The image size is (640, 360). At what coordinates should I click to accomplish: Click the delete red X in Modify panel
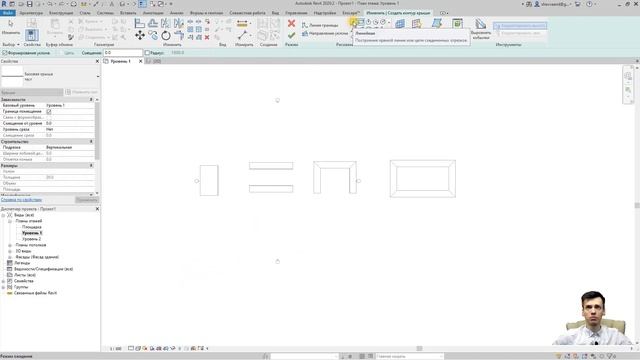click(x=207, y=37)
